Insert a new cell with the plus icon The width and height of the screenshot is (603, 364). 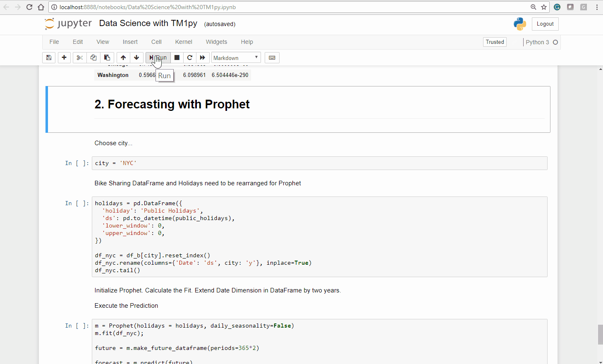pos(64,57)
